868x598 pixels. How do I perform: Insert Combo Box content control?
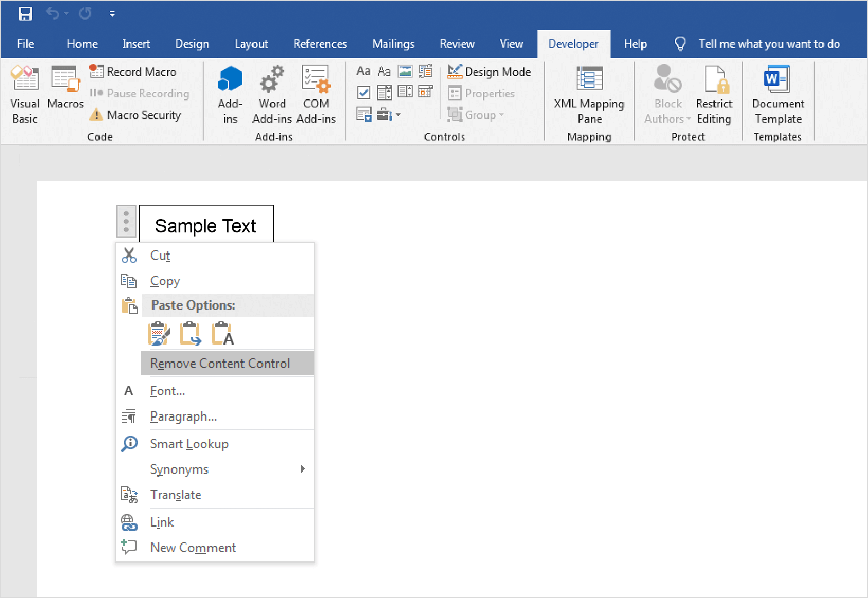[384, 93]
